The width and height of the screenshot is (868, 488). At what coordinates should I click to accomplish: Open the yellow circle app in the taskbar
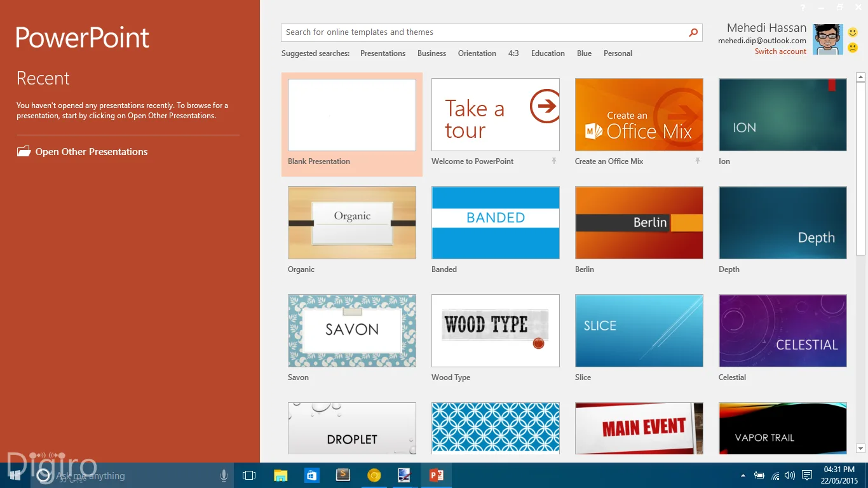point(374,475)
